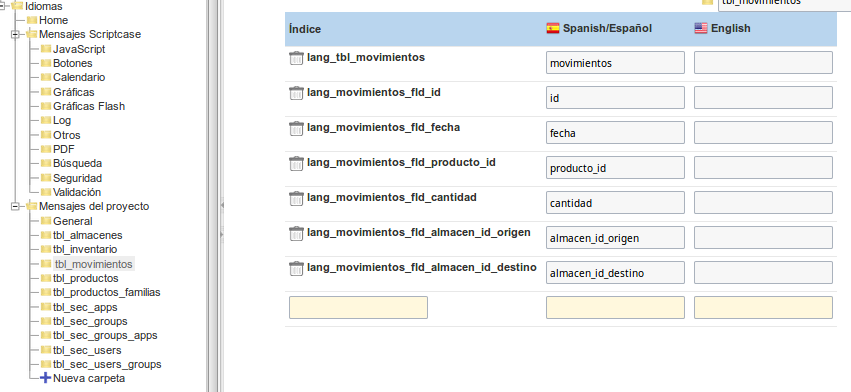
Task: Click the empty new English value field
Action: pos(763,307)
